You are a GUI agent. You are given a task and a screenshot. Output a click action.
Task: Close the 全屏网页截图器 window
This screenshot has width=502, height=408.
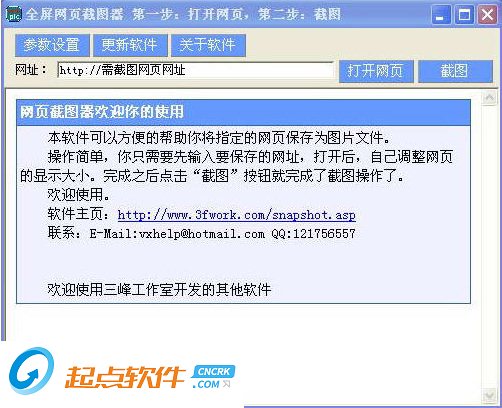tap(487, 15)
